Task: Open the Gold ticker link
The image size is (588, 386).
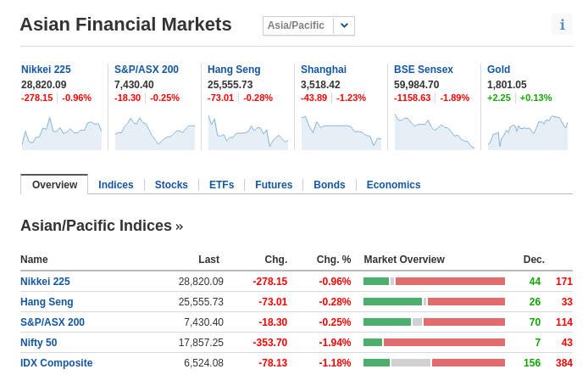Action: click(498, 70)
